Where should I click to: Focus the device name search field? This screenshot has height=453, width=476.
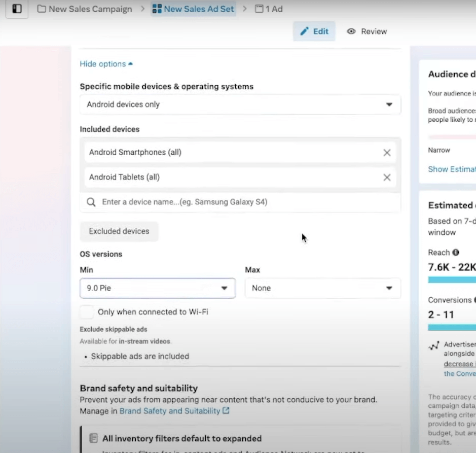point(240,202)
